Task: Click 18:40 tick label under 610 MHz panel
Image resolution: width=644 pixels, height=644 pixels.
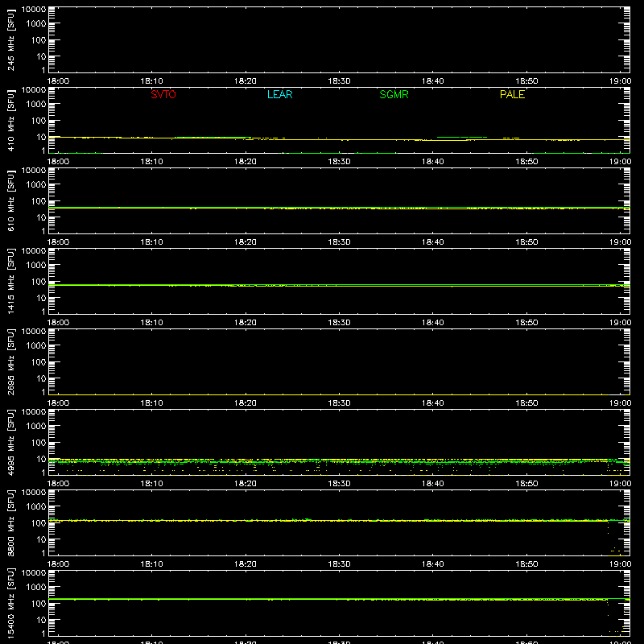Action: (x=432, y=242)
